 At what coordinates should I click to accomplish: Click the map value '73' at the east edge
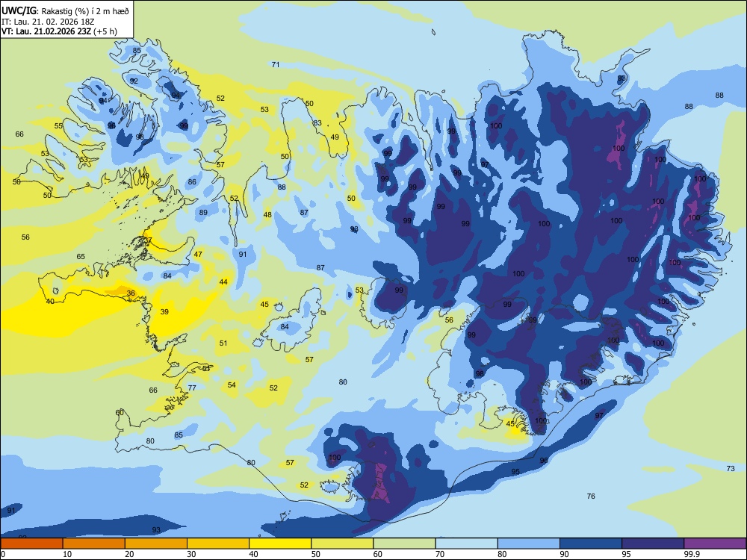pyautogui.click(x=731, y=469)
